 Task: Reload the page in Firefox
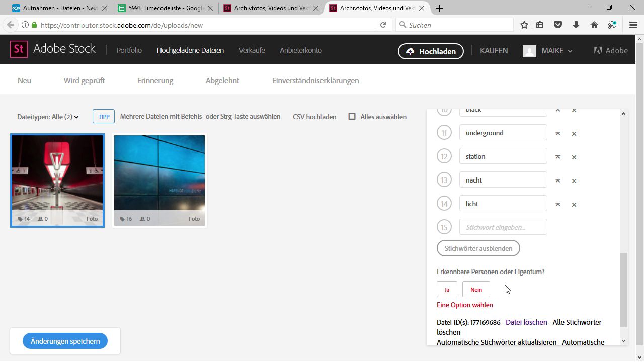tap(383, 25)
